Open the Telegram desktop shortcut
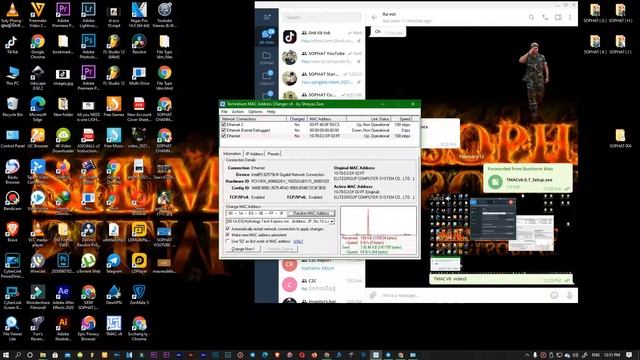 114,263
